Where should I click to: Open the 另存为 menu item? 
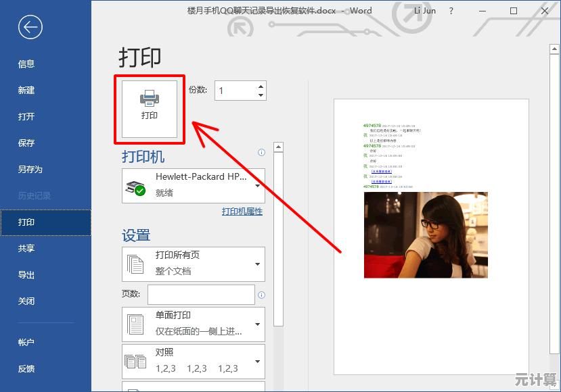click(x=30, y=170)
